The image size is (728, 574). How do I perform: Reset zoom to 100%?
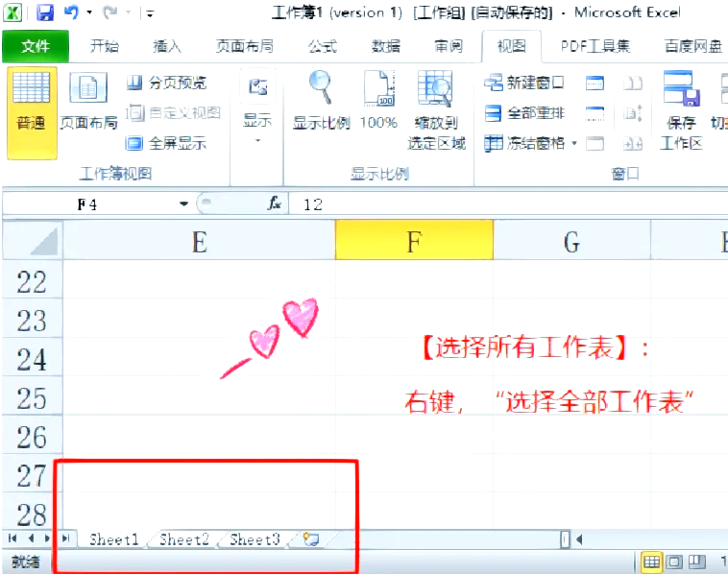tap(378, 101)
